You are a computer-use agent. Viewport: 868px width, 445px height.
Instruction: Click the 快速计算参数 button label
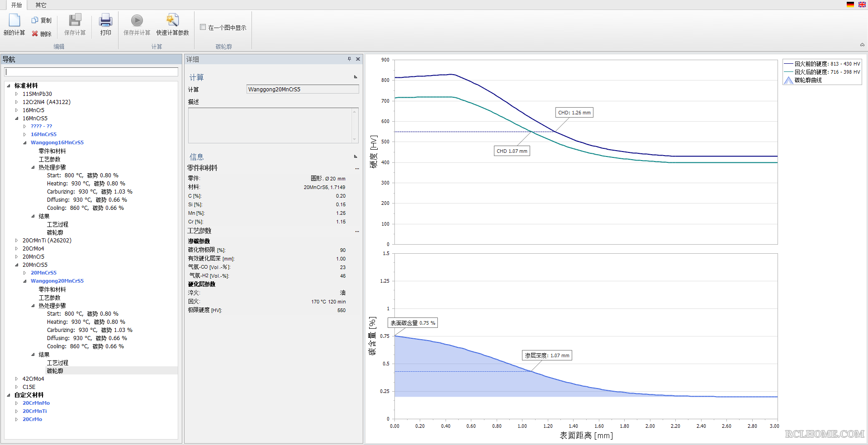172,33
